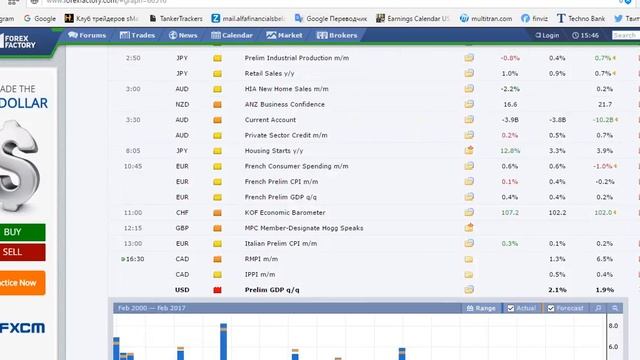Viewport: 640px width, 360px height.
Task: Click orange impact icon for ANZ Business Confidence
Action: point(217,104)
